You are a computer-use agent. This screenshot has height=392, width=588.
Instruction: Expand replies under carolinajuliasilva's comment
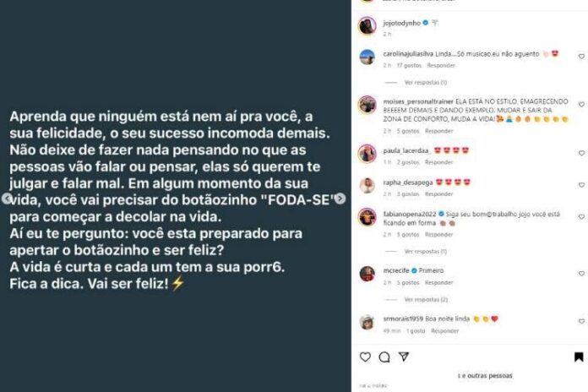click(x=425, y=83)
